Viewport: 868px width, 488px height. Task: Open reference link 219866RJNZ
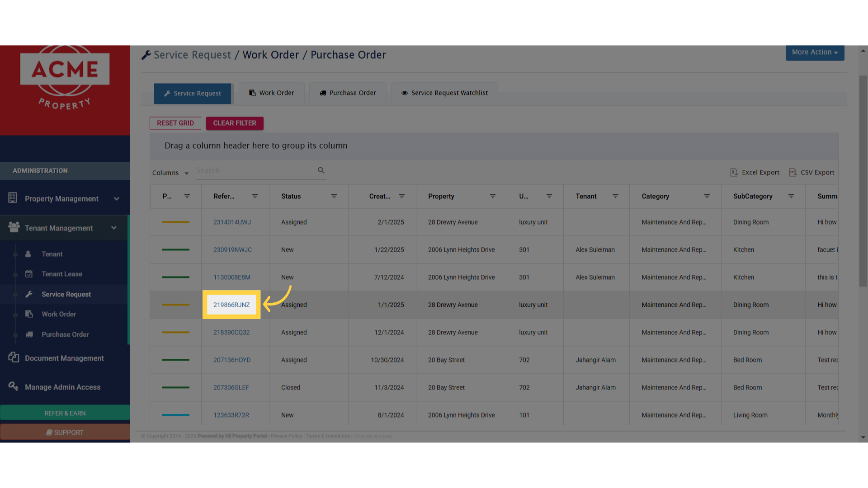[231, 305]
